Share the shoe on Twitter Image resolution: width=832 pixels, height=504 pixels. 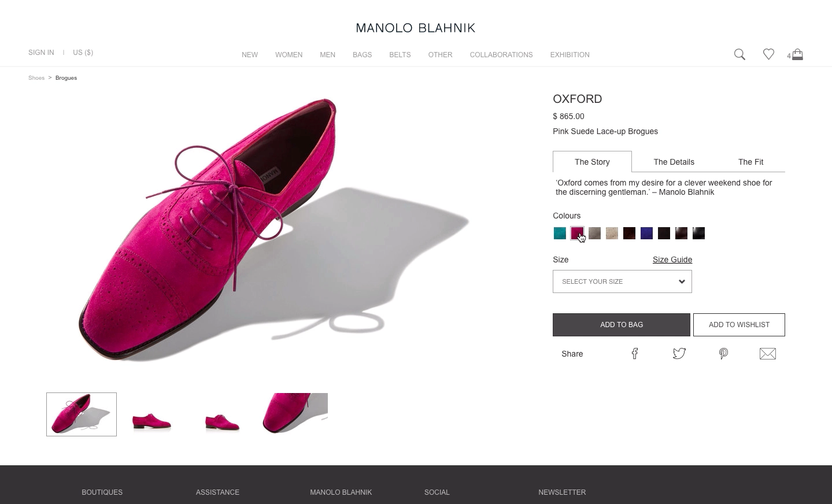pos(679,354)
